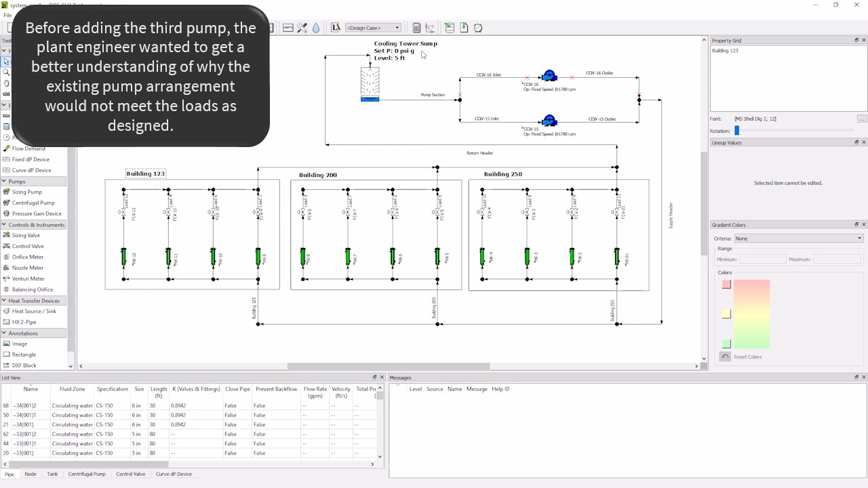
Task: Open the Centrifugal Pump list tab
Action: 87,474
